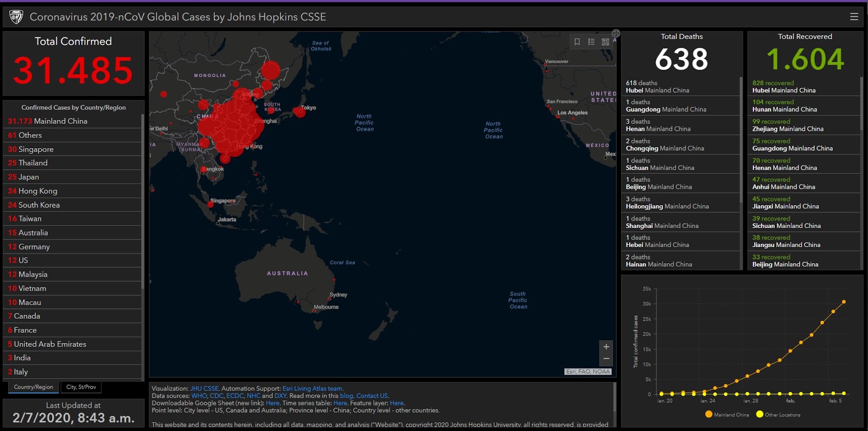Click the 104 recovered Hunan entry
The image size is (868, 431).
pyautogui.click(x=804, y=106)
